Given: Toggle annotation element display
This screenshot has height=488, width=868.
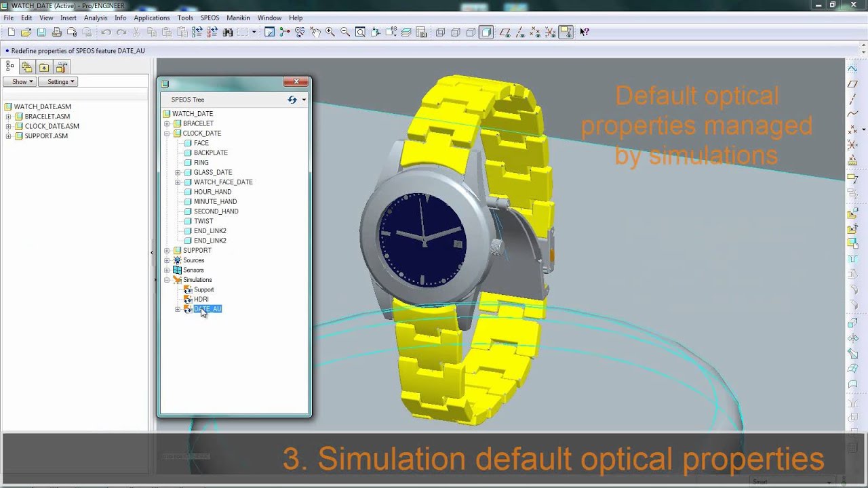Looking at the screenshot, I should pyautogui.click(x=566, y=32).
